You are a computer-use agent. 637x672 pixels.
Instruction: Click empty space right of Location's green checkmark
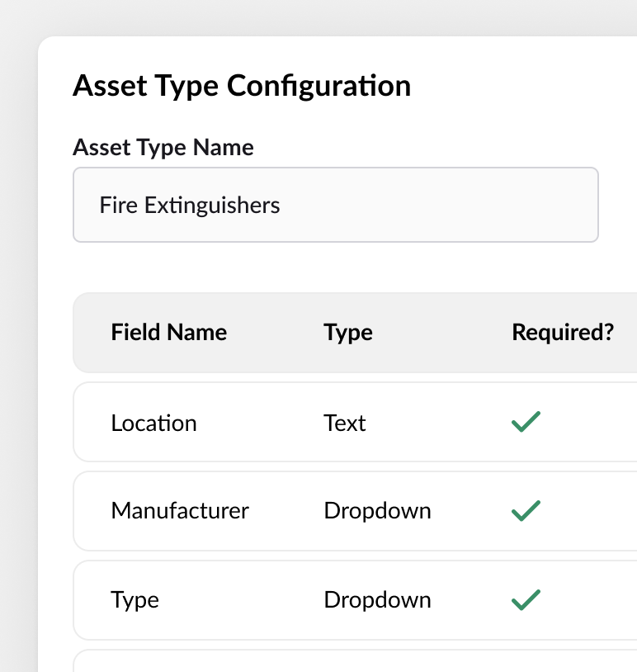click(590, 423)
